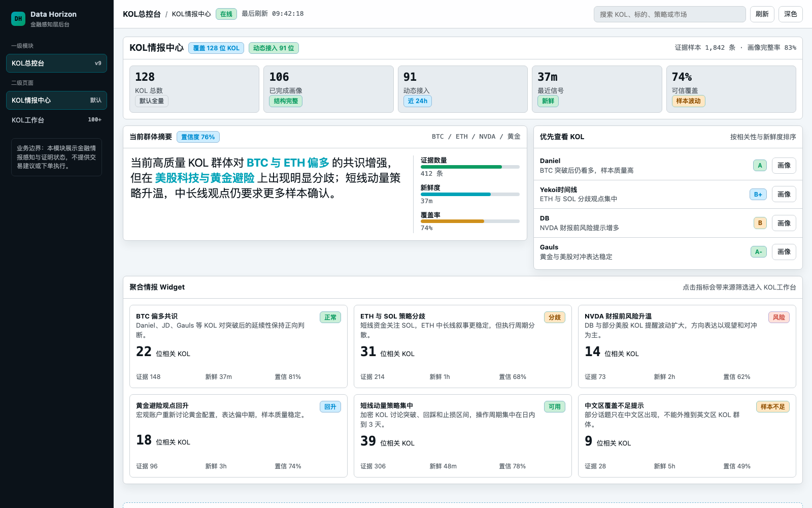Click 默认全量 tag in KOL 总数 card

tap(152, 101)
